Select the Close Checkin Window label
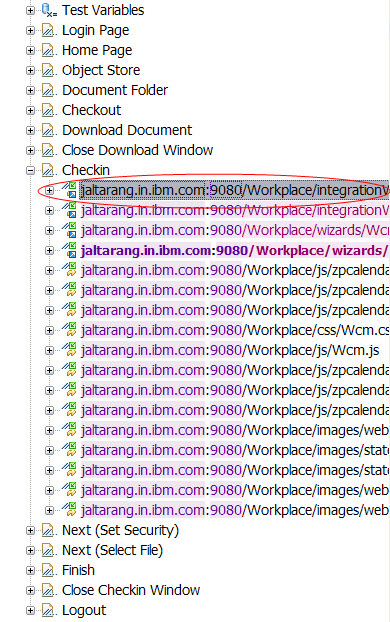 click(131, 590)
